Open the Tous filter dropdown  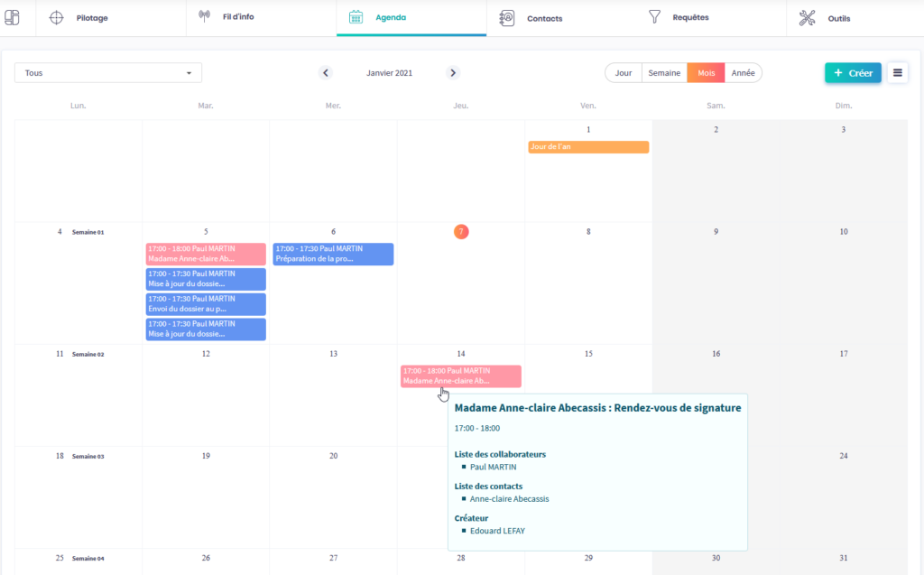(108, 73)
